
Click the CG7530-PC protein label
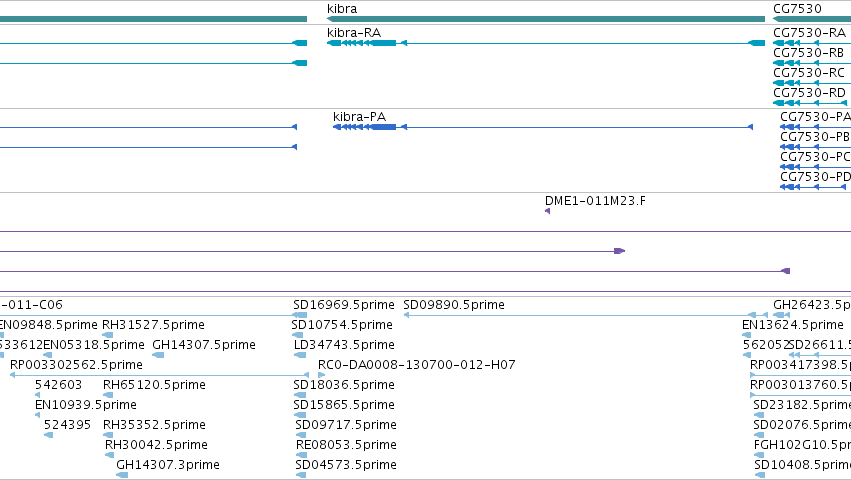pyautogui.click(x=815, y=157)
